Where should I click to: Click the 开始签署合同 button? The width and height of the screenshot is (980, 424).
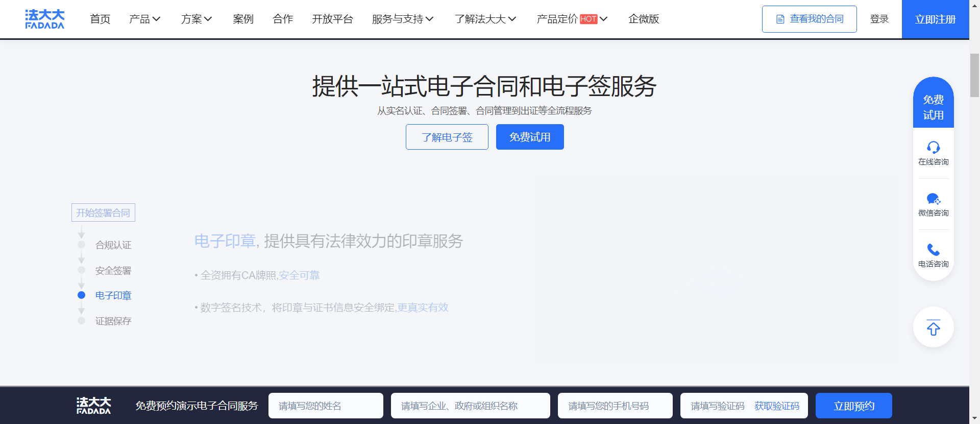click(103, 213)
